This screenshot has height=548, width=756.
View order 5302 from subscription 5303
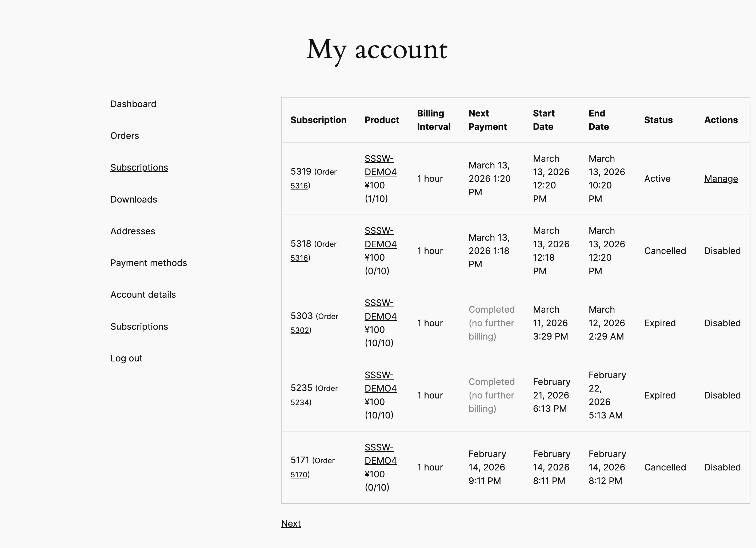(300, 330)
